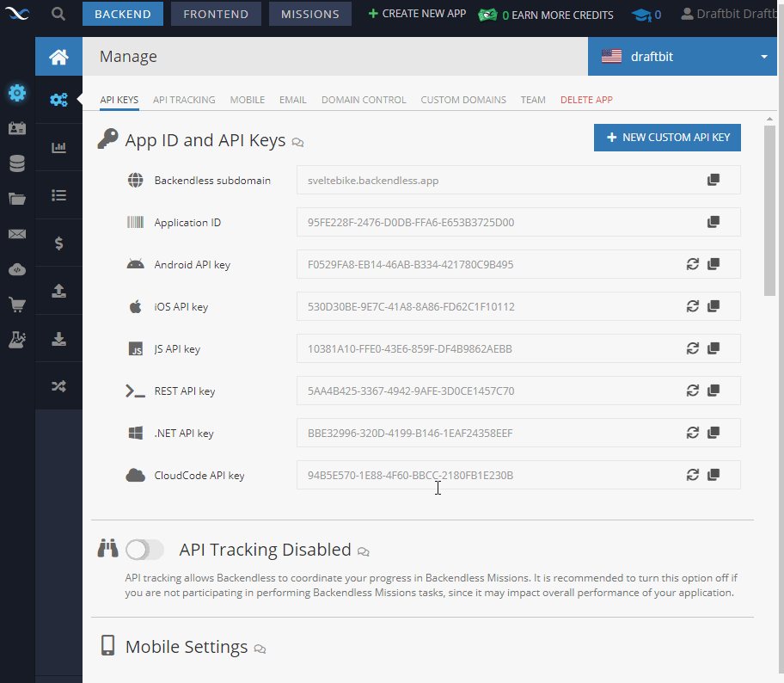Screen dimensions: 784x683
Task: Copy the REST API key
Action: 714,390
